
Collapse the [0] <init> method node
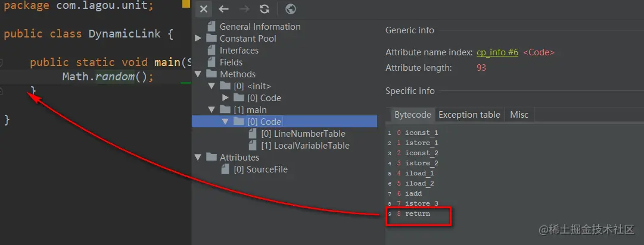point(212,86)
